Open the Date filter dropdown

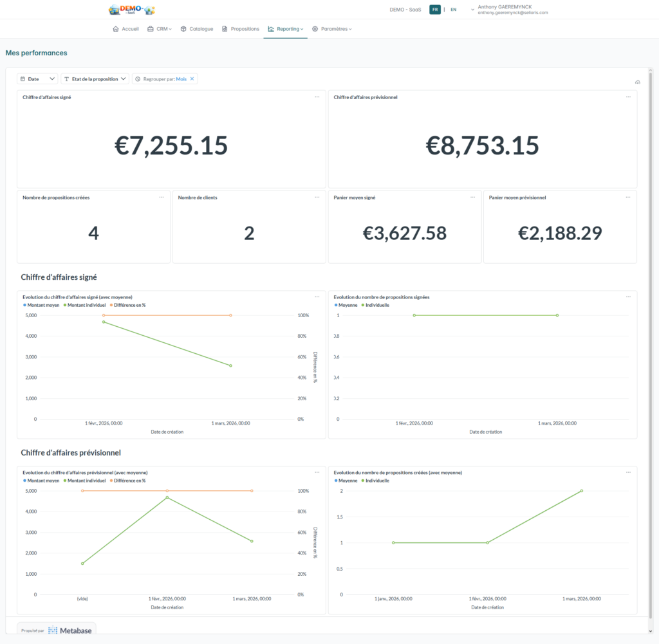pos(39,78)
